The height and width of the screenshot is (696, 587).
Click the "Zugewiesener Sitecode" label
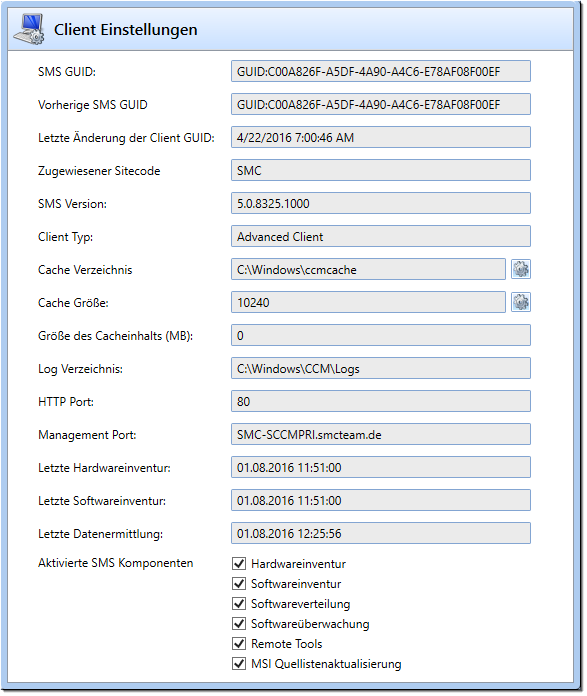tap(99, 171)
